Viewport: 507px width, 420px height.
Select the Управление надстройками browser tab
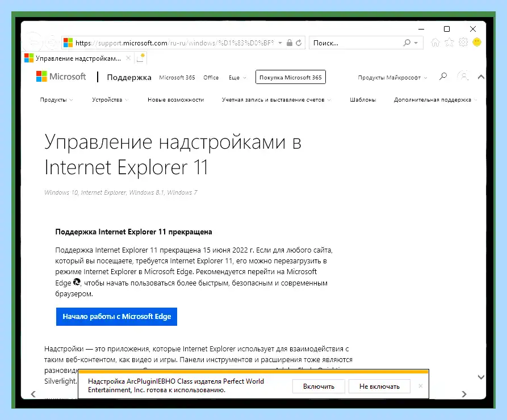coord(78,58)
